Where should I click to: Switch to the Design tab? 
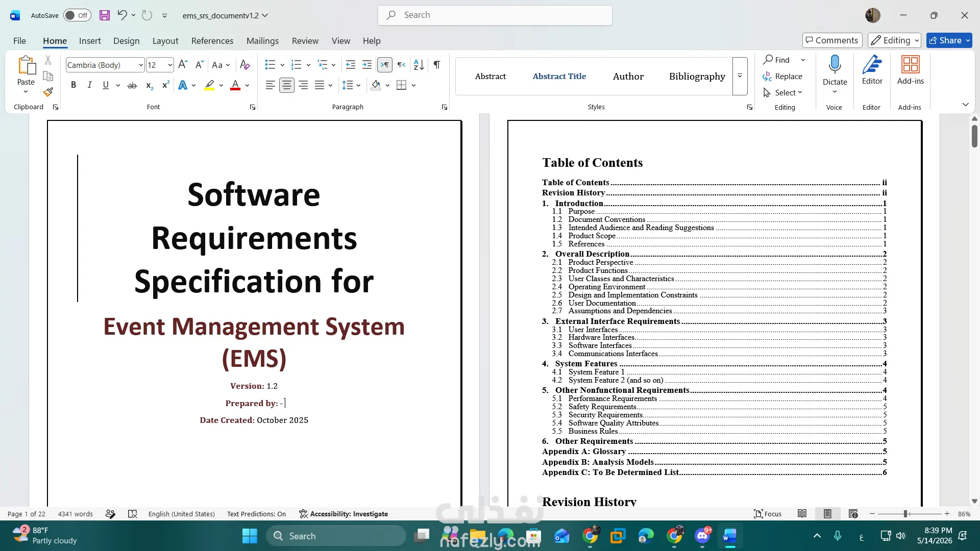pyautogui.click(x=126, y=41)
